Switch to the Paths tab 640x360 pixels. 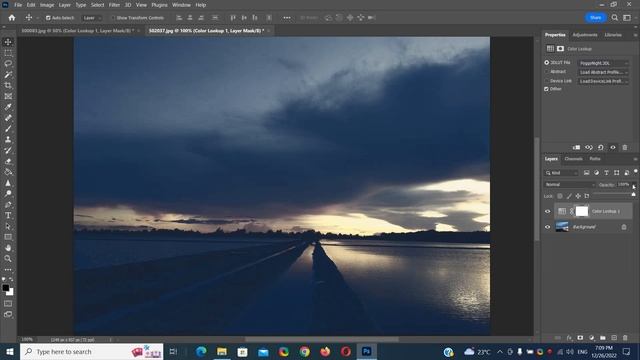pyautogui.click(x=595, y=159)
